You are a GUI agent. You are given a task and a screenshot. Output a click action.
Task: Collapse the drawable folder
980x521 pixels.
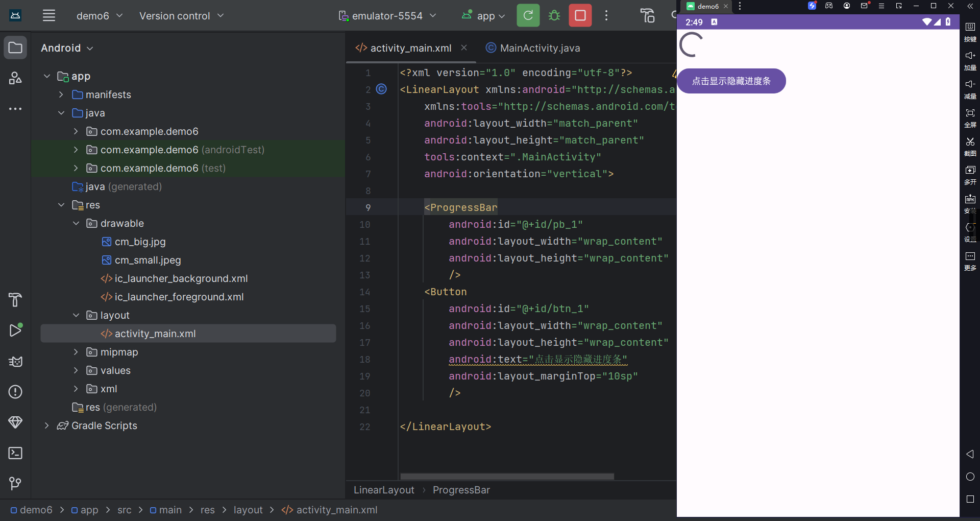[x=76, y=223]
